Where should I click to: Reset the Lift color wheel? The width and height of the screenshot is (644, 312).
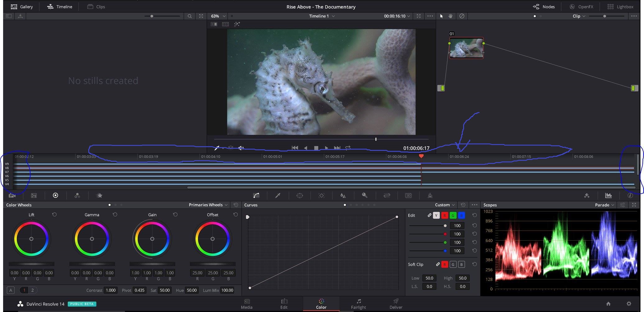pyautogui.click(x=54, y=215)
